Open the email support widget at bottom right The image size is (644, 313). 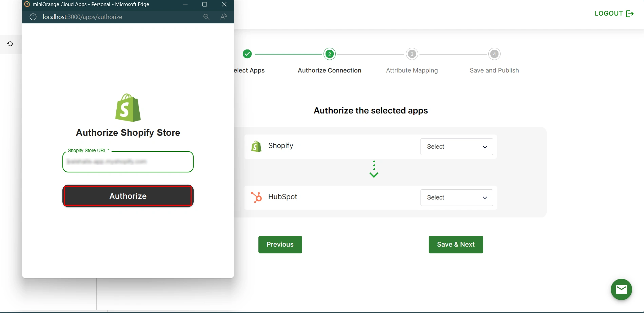[622, 290]
